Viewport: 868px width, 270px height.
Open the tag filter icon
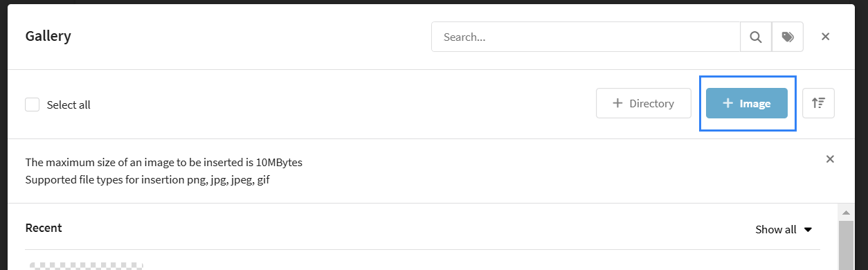(x=788, y=37)
